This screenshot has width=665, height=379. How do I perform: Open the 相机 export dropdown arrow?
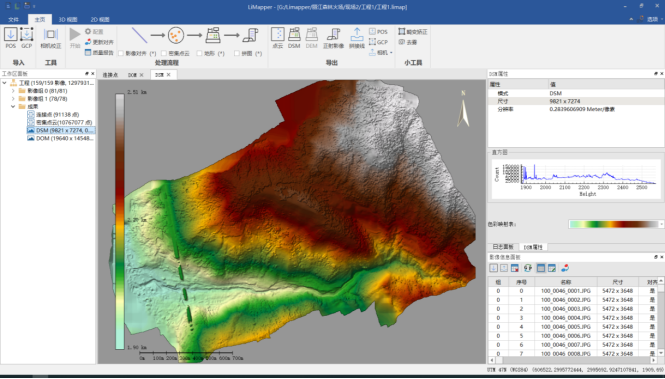pyautogui.click(x=391, y=53)
